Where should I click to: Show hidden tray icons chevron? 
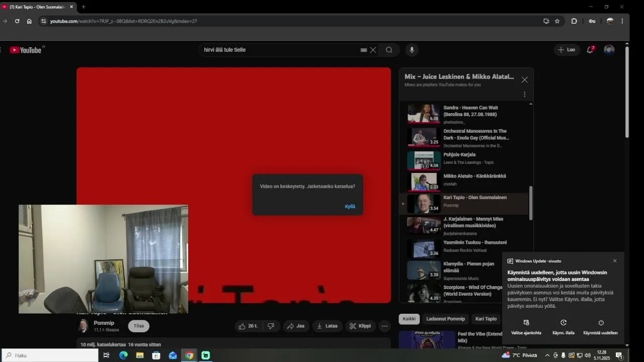547,355
